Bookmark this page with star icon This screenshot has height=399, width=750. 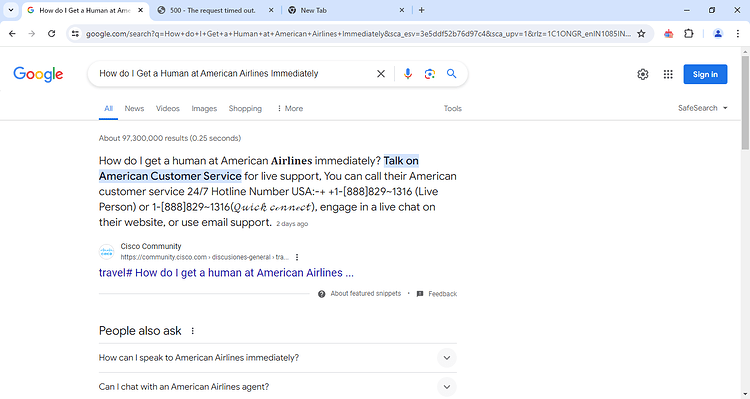coord(641,33)
